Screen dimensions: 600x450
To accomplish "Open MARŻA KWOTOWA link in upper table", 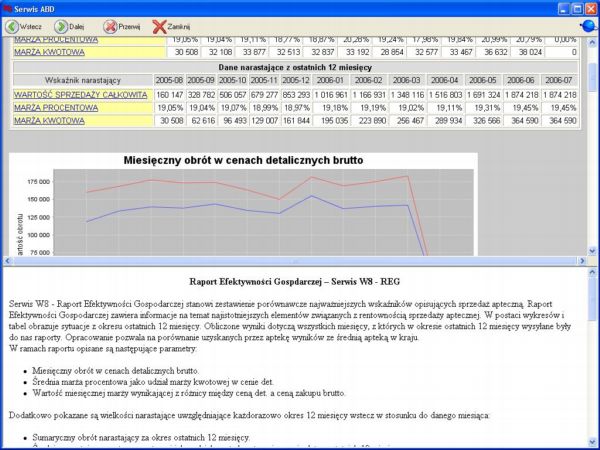I will click(x=48, y=52).
